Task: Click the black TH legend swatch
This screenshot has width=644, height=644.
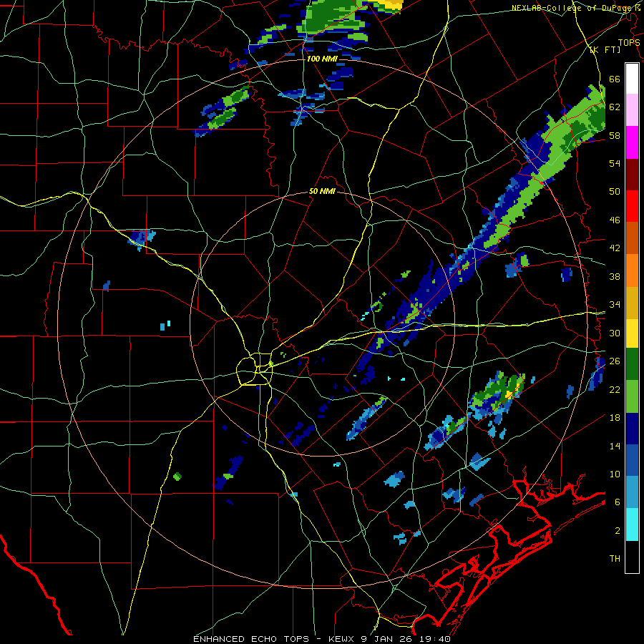Action: coord(632,557)
